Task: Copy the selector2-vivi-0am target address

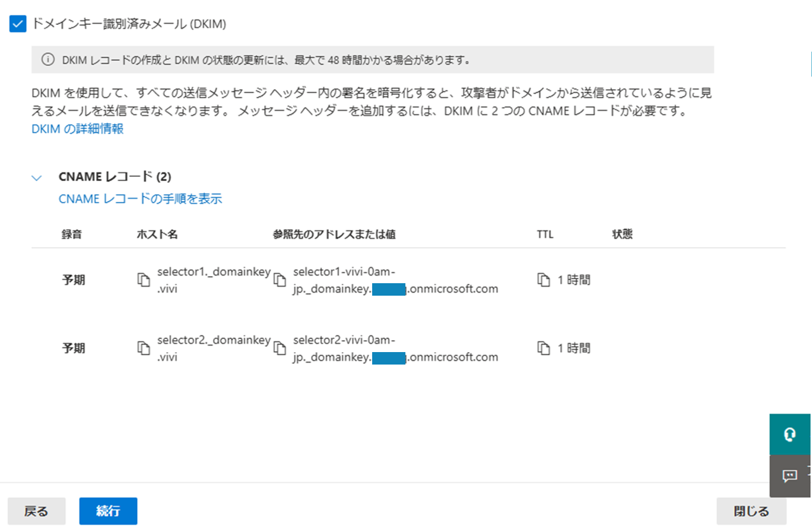Action: (x=279, y=348)
